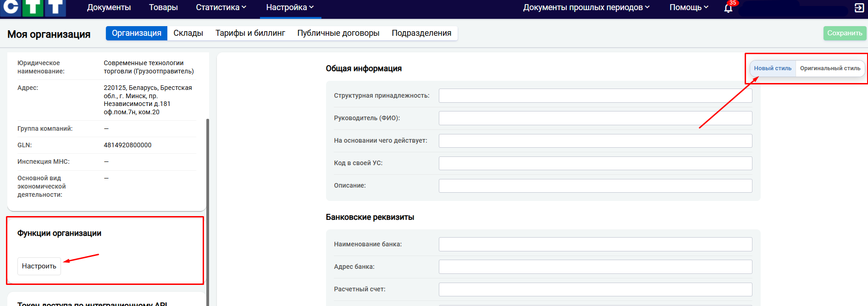Screen dimensions: 868x306
Task: Click the address text 220125, Беларусь
Action: point(148,100)
